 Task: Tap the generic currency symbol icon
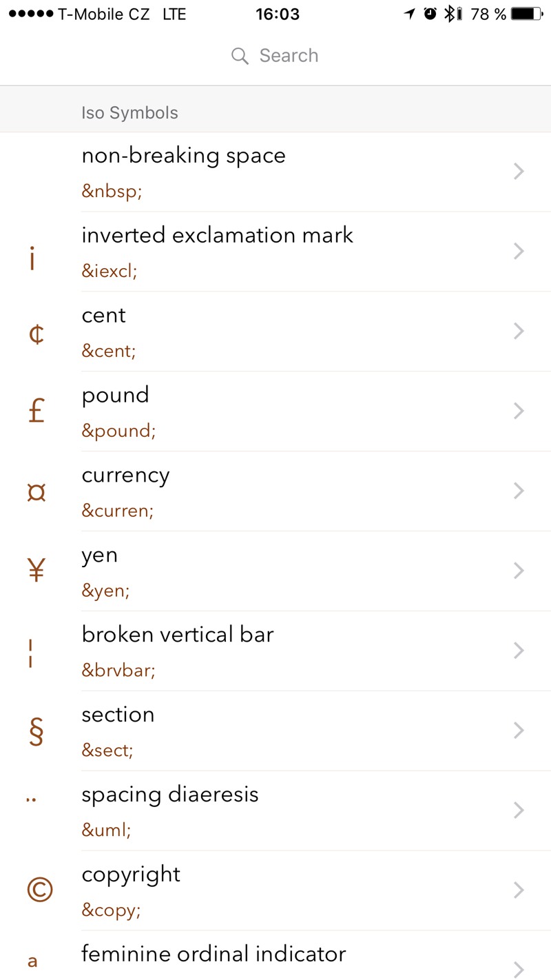point(37,493)
